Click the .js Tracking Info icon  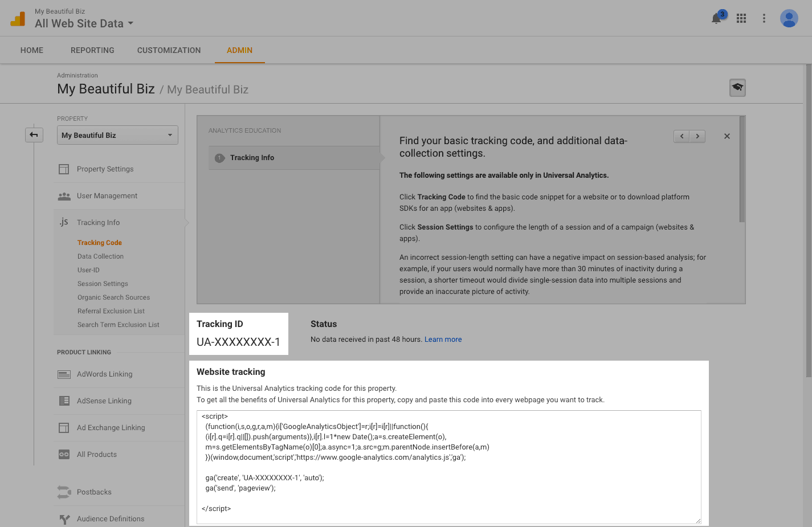point(64,222)
